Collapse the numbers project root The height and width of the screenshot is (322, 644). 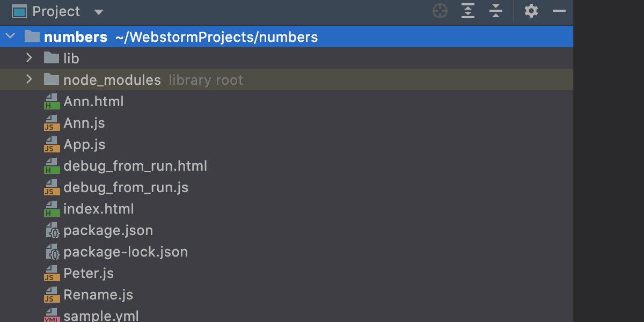[10, 36]
